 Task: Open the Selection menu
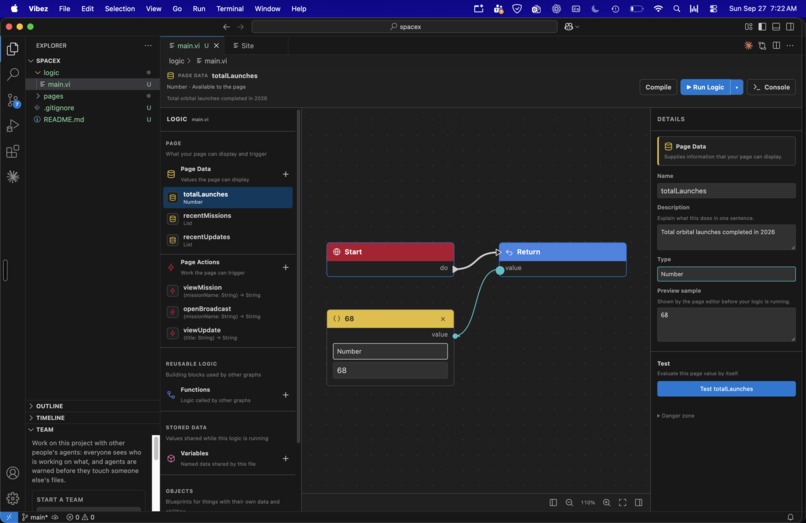(x=119, y=9)
